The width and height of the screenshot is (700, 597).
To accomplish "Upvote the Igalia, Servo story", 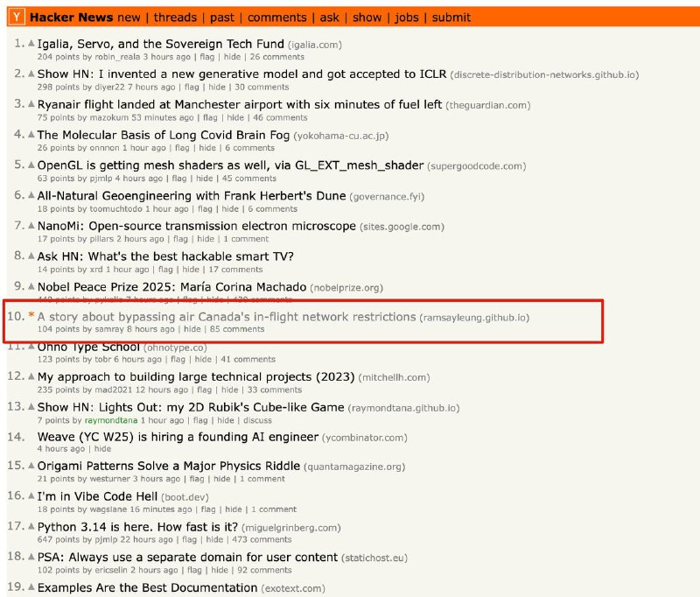I will (x=31, y=43).
